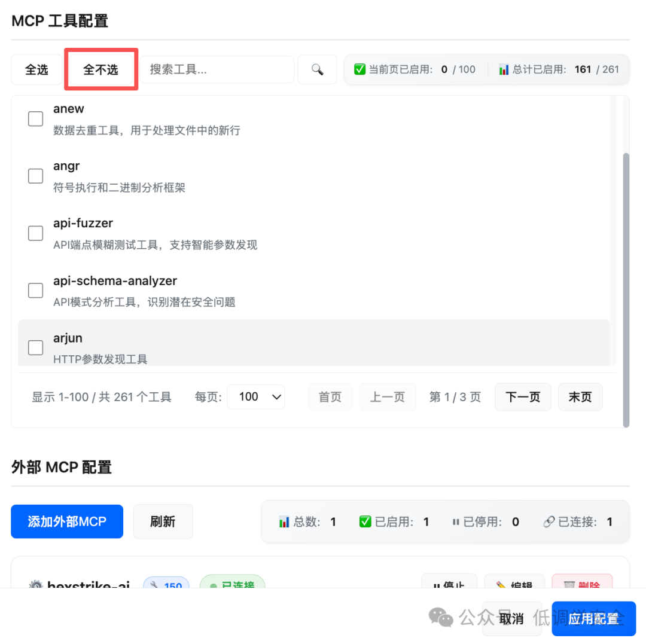Click the magnifier search icon button
Viewport: 646px width, 644px height.
(317, 69)
